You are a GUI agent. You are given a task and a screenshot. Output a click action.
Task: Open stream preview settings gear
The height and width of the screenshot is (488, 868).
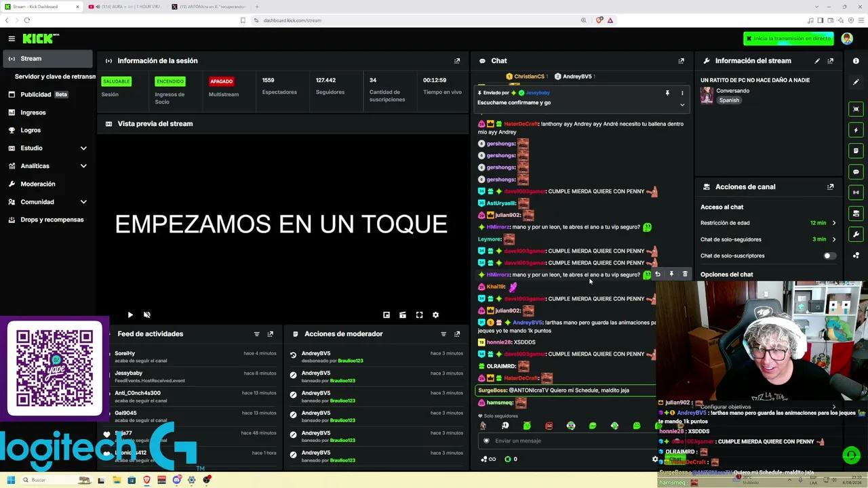[x=435, y=315]
